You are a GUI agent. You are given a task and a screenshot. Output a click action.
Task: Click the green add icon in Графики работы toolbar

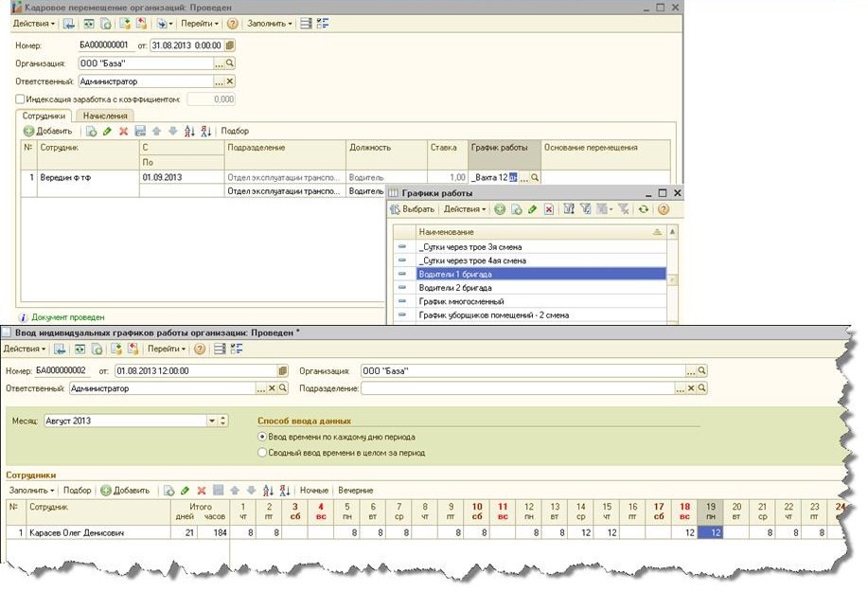(x=499, y=209)
